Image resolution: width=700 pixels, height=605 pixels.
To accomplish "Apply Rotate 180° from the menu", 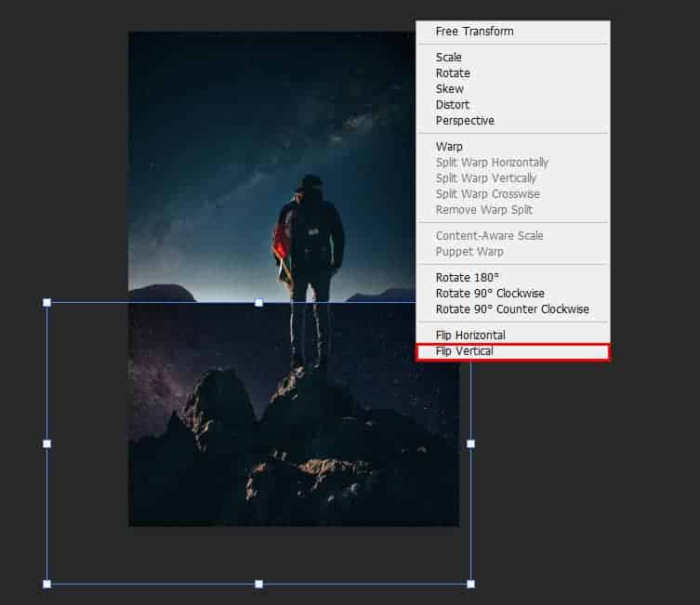I will pos(467,278).
